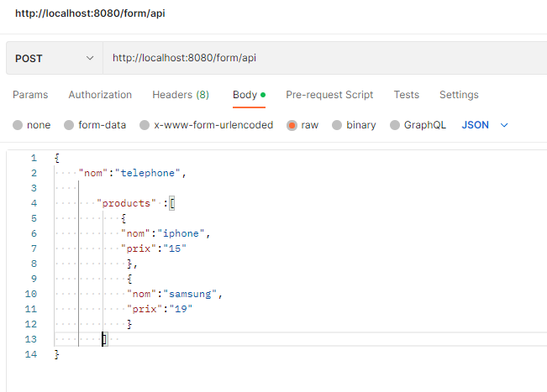This screenshot has height=392, width=547.
Task: Switch to the Params tab
Action: 30,95
